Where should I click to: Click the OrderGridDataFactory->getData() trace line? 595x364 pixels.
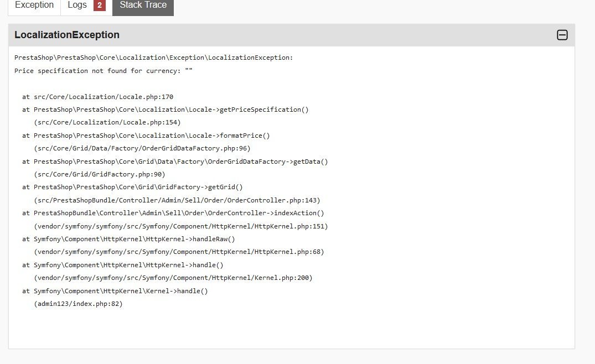175,162
